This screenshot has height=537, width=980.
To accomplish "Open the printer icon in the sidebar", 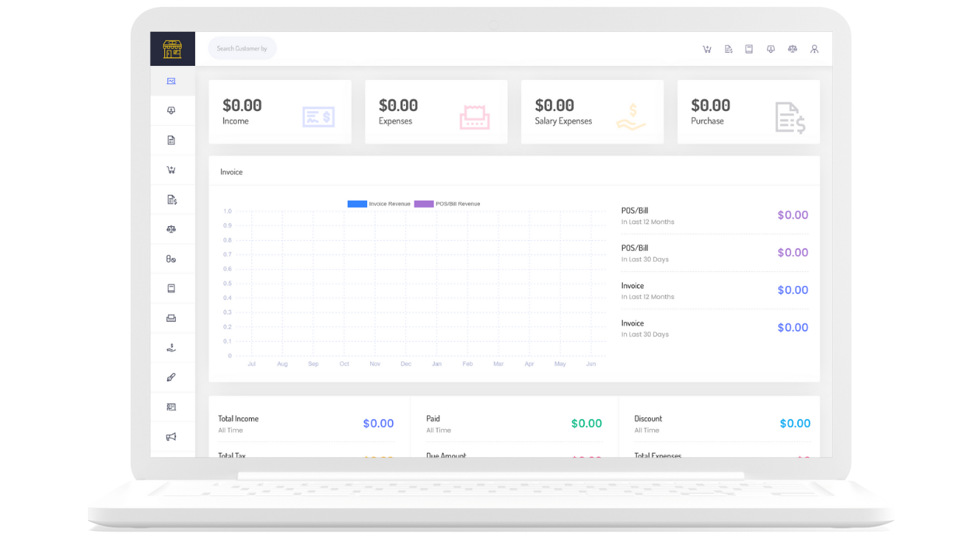I will [171, 318].
